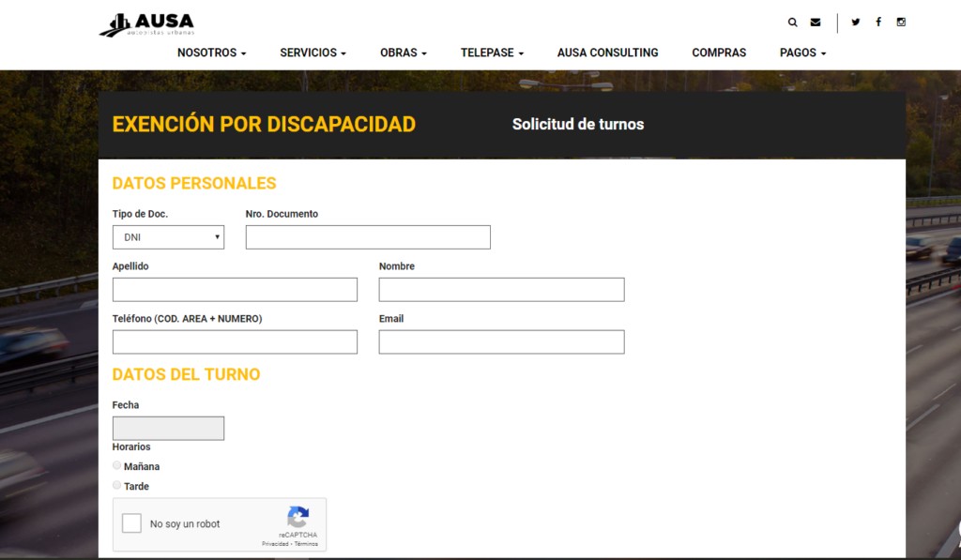Click the AUSA Autopistas Urbanas logo
Image resolution: width=961 pixels, height=560 pixels.
146,23
